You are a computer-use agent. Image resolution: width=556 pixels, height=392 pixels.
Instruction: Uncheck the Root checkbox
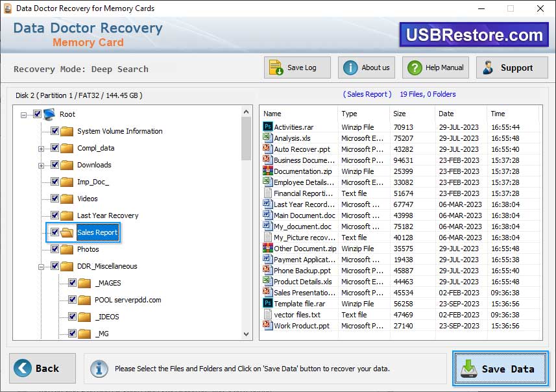(37, 114)
